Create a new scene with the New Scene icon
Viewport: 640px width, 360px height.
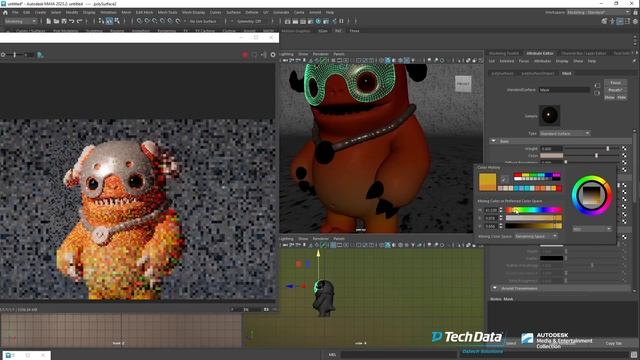tap(48, 21)
